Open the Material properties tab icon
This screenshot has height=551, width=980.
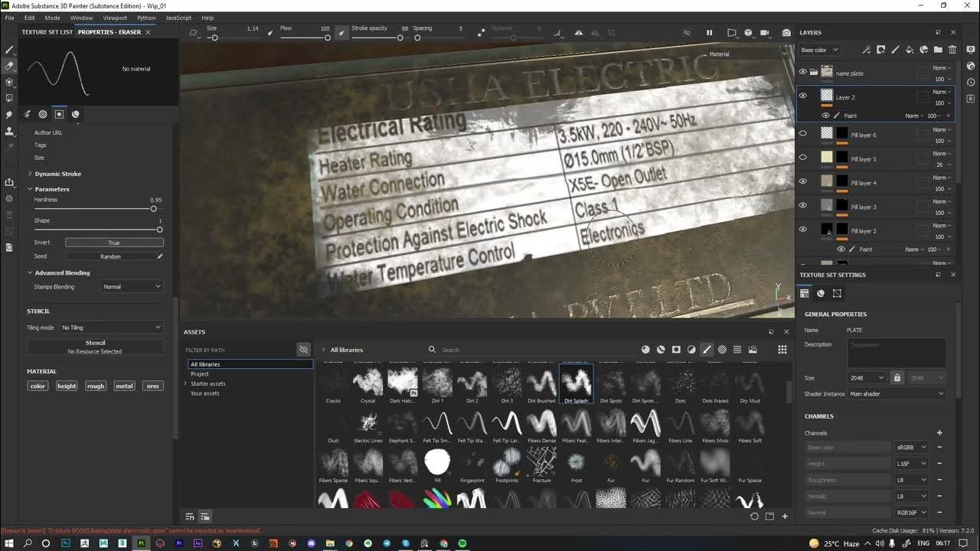click(75, 114)
